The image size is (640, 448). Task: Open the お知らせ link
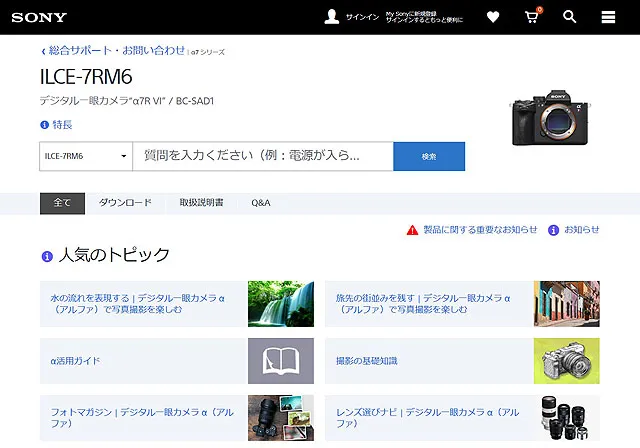(x=582, y=230)
